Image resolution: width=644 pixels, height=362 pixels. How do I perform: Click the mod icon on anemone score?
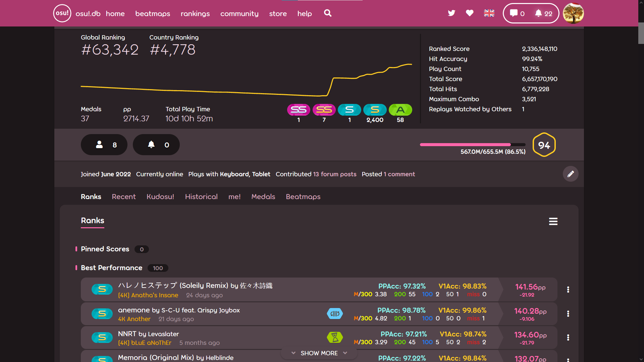point(335,314)
